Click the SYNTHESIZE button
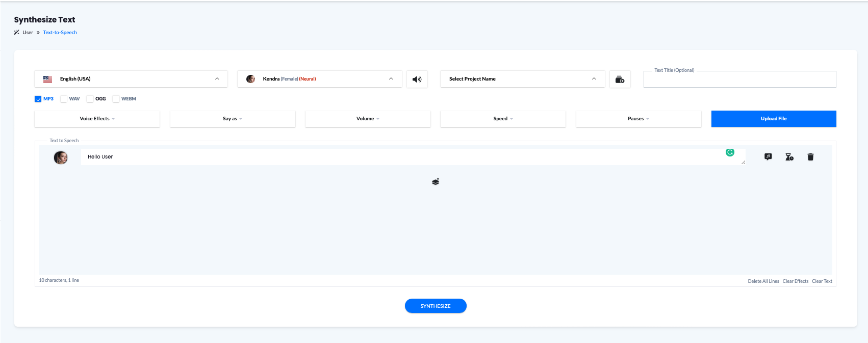The width and height of the screenshot is (868, 343). (436, 306)
